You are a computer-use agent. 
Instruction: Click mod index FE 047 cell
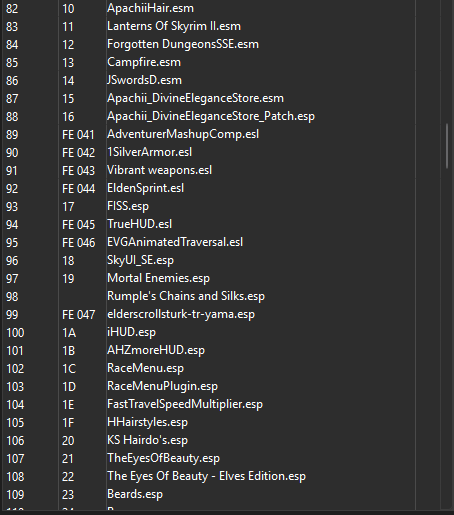tap(78, 315)
